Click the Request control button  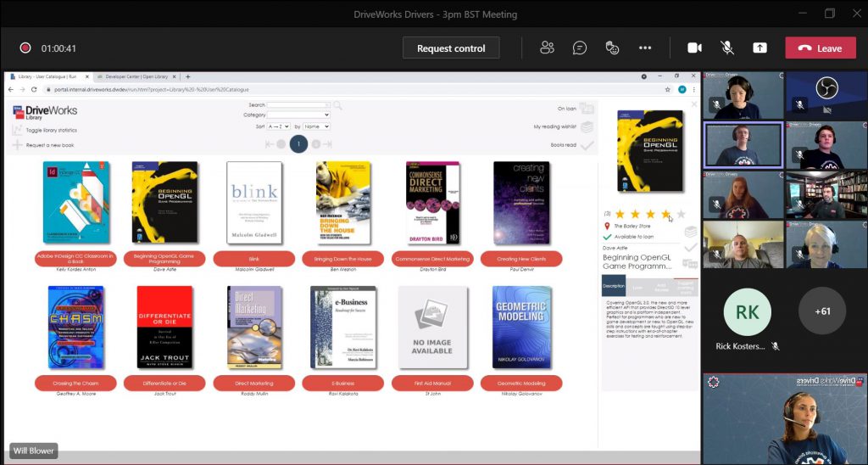(x=451, y=48)
